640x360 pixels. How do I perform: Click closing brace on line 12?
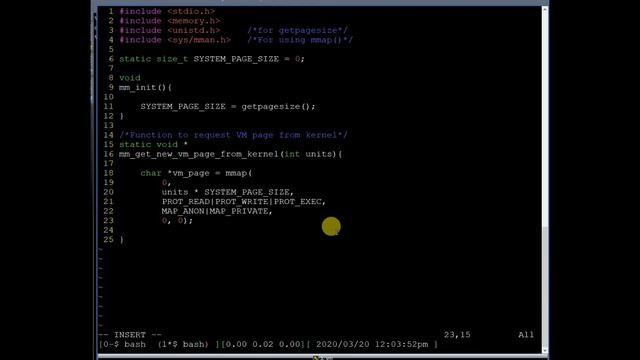pos(122,116)
